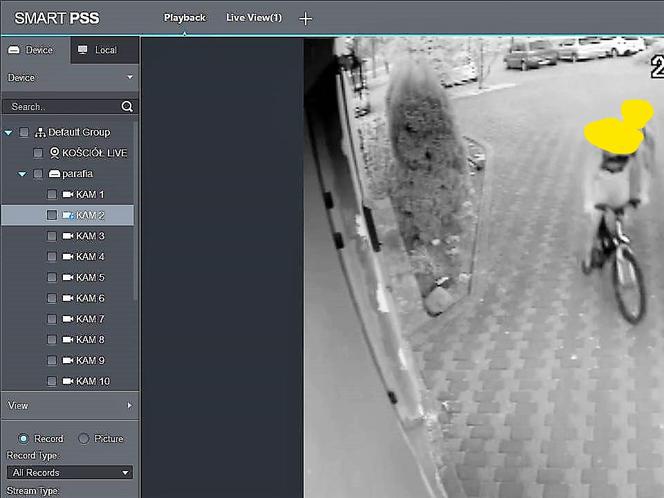Check the KAM 3 checkbox

(52, 236)
